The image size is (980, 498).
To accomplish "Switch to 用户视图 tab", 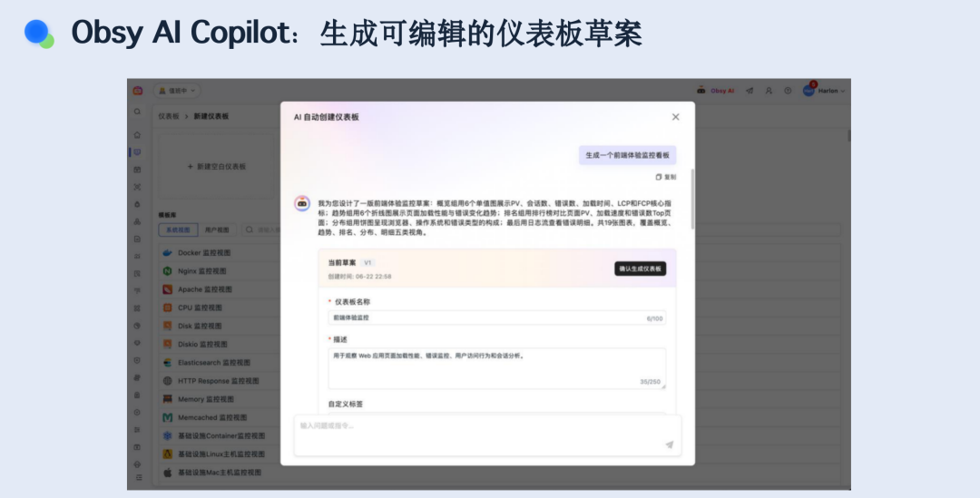I will pyautogui.click(x=217, y=229).
